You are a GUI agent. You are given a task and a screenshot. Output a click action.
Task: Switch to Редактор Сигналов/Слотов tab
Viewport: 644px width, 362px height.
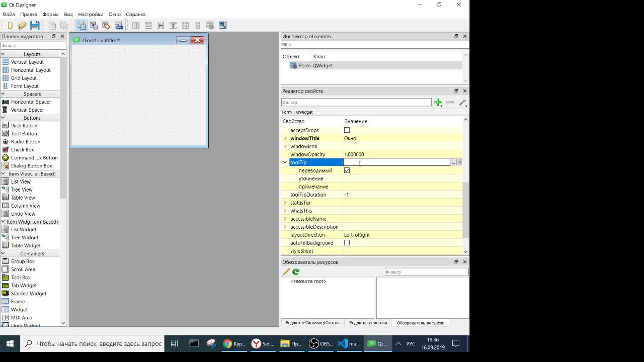tap(312, 323)
